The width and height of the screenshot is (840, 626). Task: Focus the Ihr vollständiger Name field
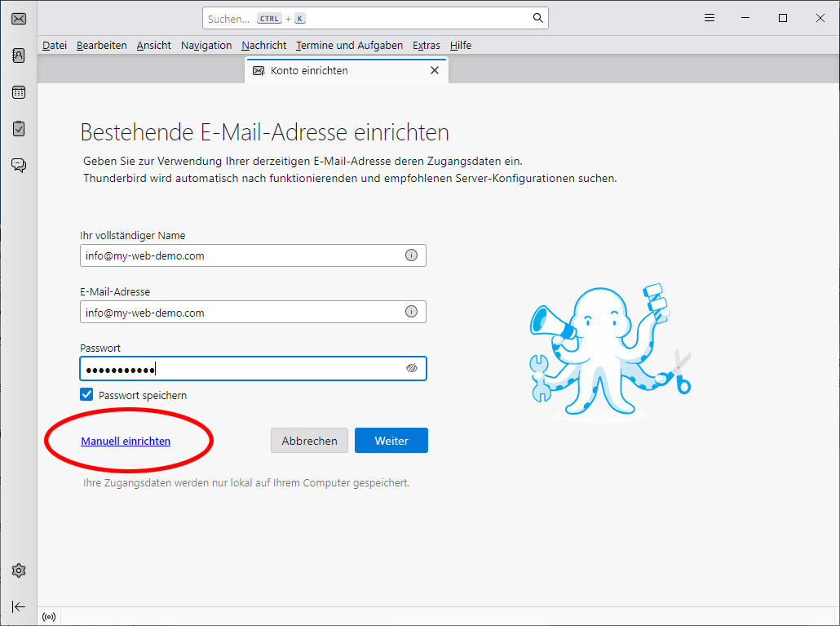(x=253, y=255)
